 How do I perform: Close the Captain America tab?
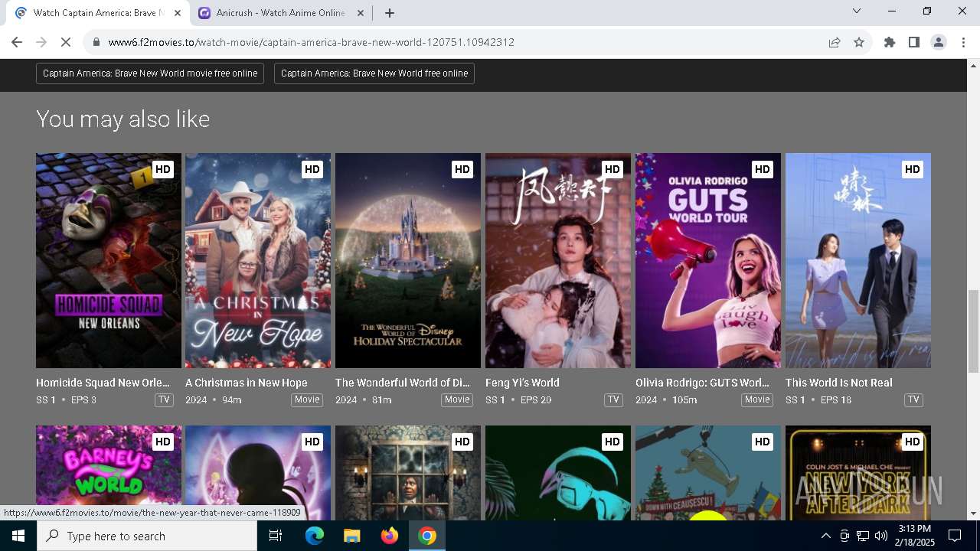pyautogui.click(x=178, y=13)
